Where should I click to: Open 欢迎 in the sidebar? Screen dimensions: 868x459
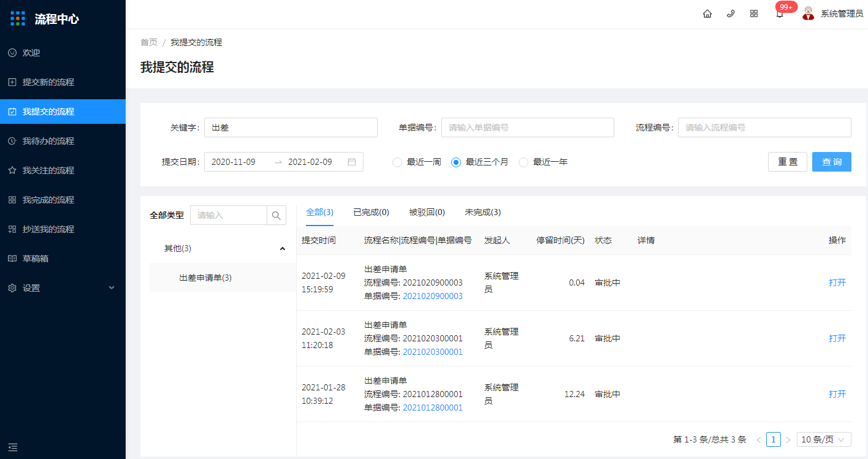pos(63,53)
